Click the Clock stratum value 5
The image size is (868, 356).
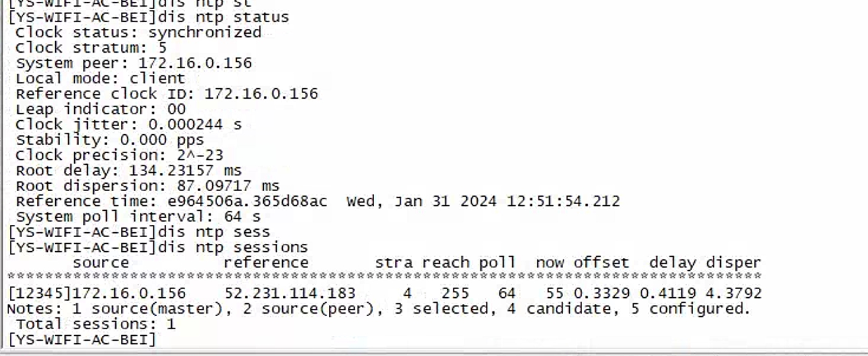162,48
